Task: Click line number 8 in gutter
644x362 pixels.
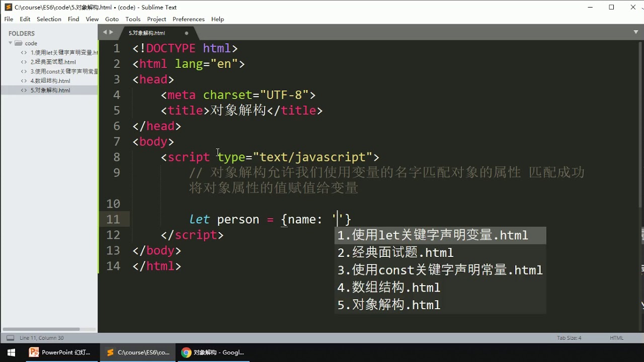Action: pos(116,157)
